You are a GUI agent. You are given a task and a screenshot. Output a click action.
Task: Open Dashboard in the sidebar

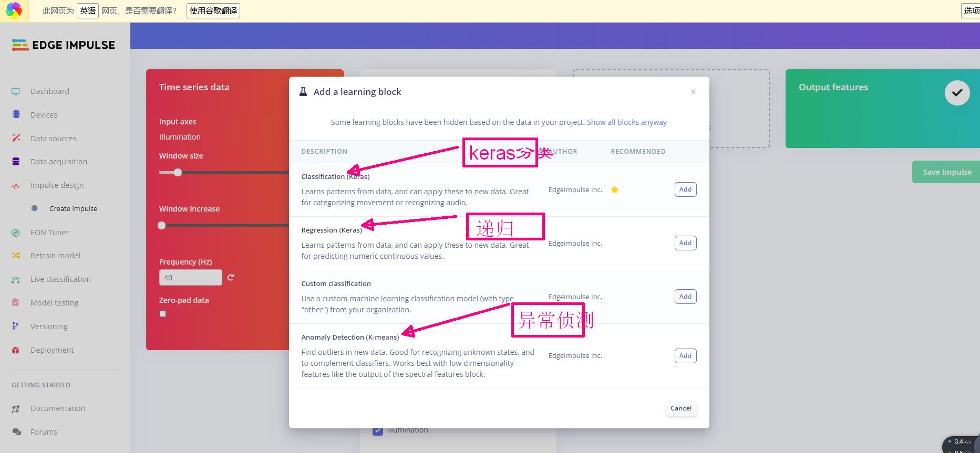point(50,91)
